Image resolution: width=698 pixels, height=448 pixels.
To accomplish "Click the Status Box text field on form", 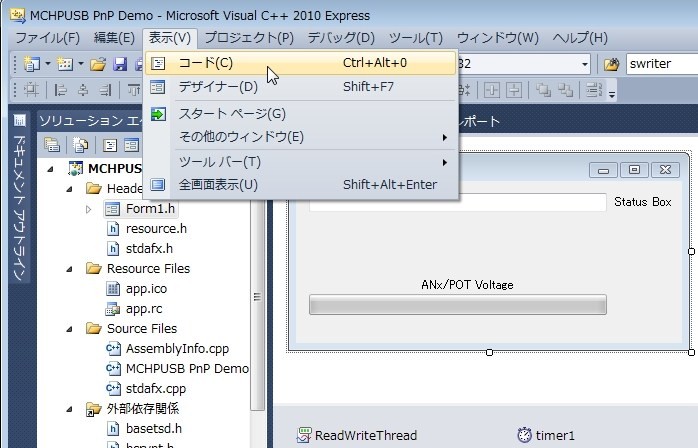I will click(x=458, y=203).
